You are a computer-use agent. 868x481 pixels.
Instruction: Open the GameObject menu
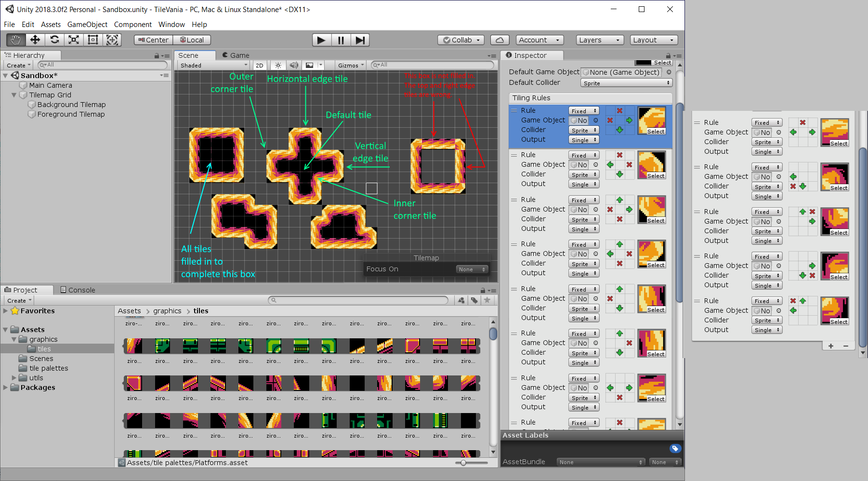[x=87, y=25]
